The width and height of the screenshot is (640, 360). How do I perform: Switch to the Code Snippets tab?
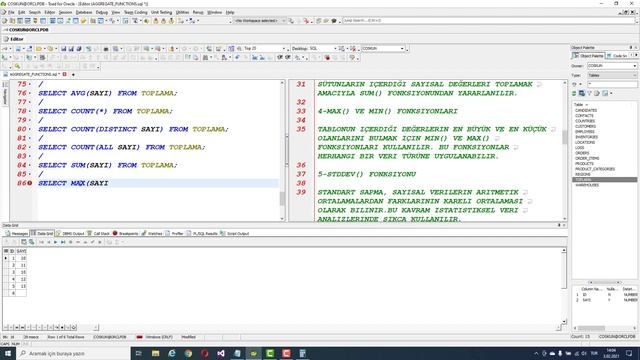[618, 56]
